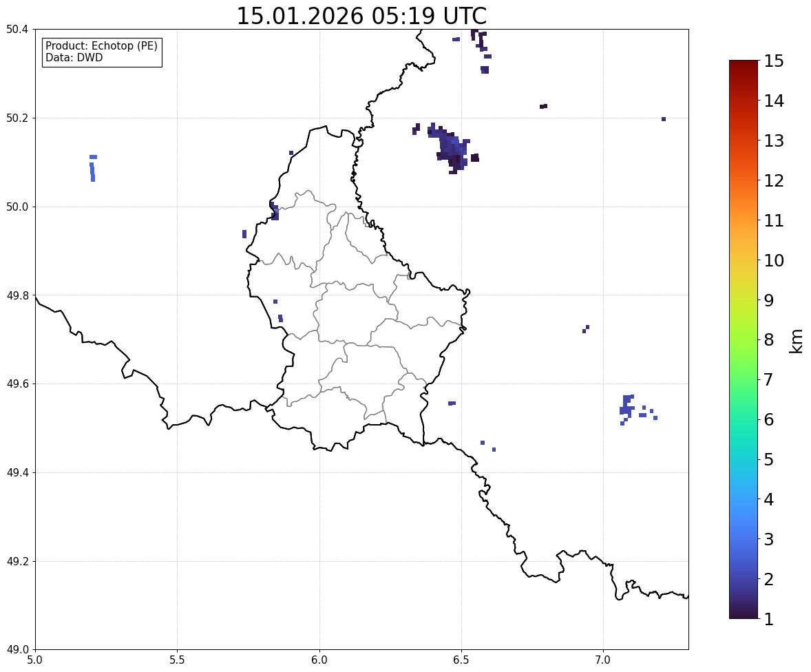This screenshot has width=811, height=672.
Task: Click the colorbar tick label 8
Action: pos(769,340)
